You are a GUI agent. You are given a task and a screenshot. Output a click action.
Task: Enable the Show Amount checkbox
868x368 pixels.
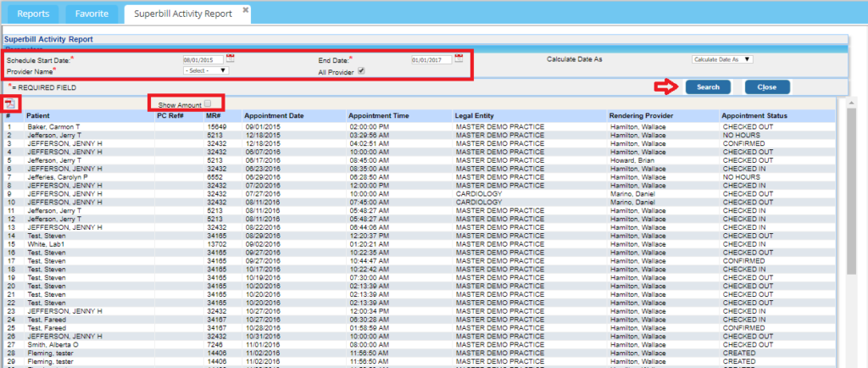207,103
